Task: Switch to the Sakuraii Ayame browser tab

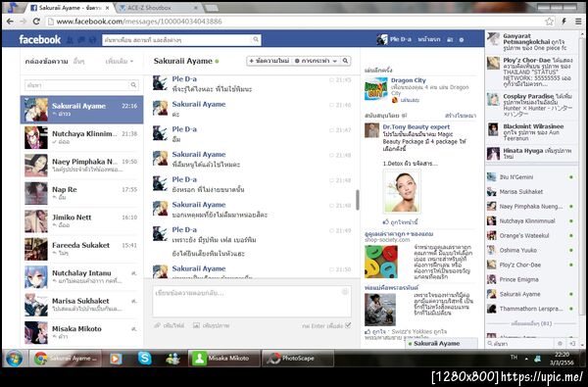Action: tap(71, 8)
